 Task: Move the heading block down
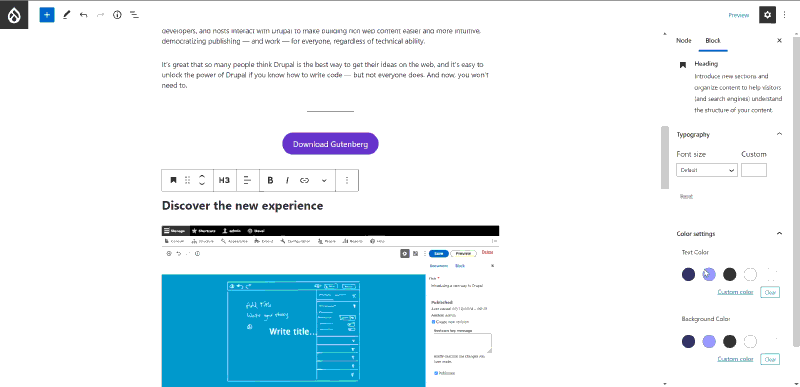coord(202,184)
